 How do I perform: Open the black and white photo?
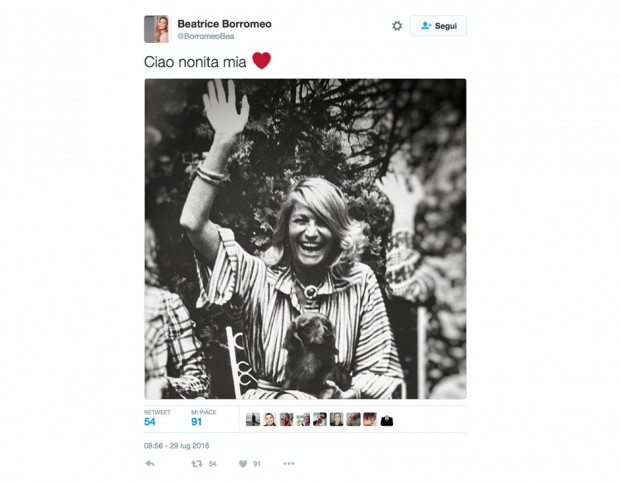click(x=305, y=239)
